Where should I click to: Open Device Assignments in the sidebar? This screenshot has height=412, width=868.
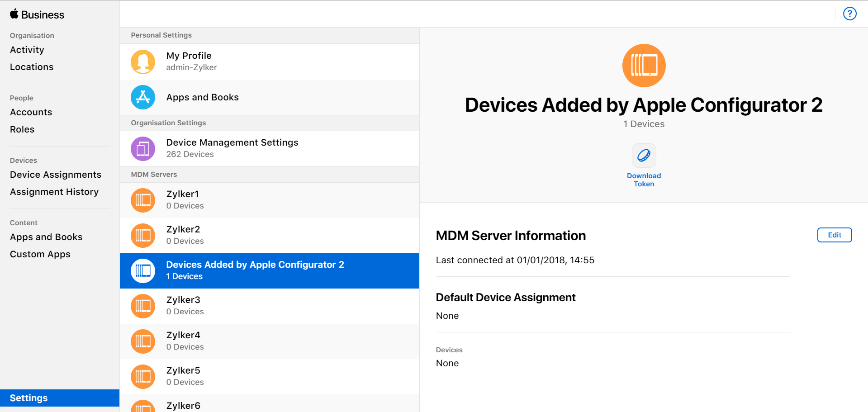click(x=56, y=175)
